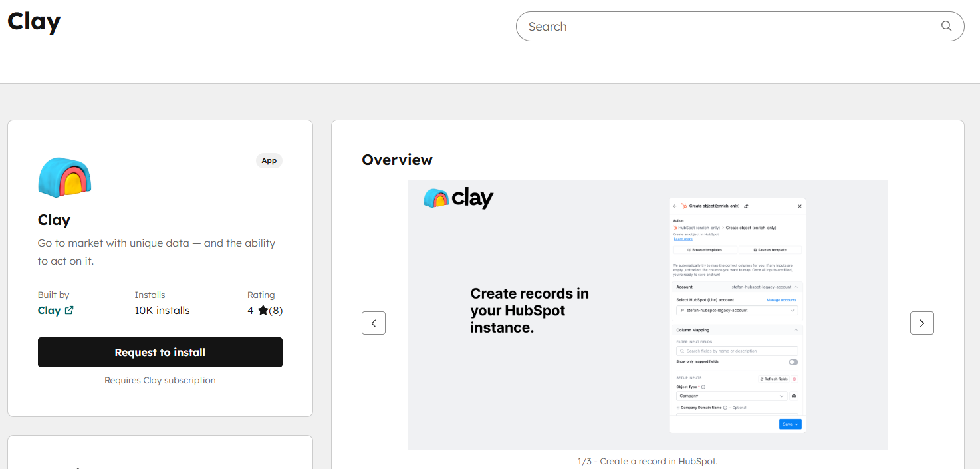Go to the previous overview slide
The image size is (980, 469).
click(x=374, y=323)
